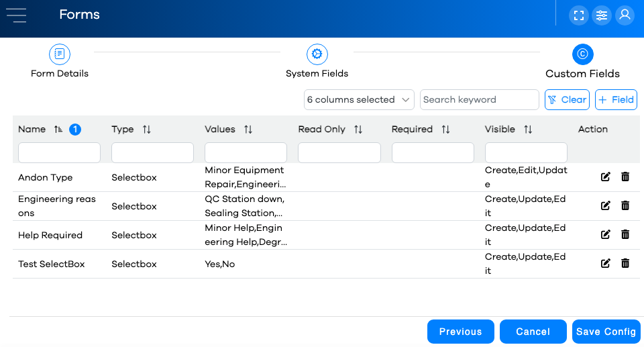Image resolution: width=644 pixels, height=347 pixels.
Task: Focus the Search keyword box
Action: tap(479, 99)
